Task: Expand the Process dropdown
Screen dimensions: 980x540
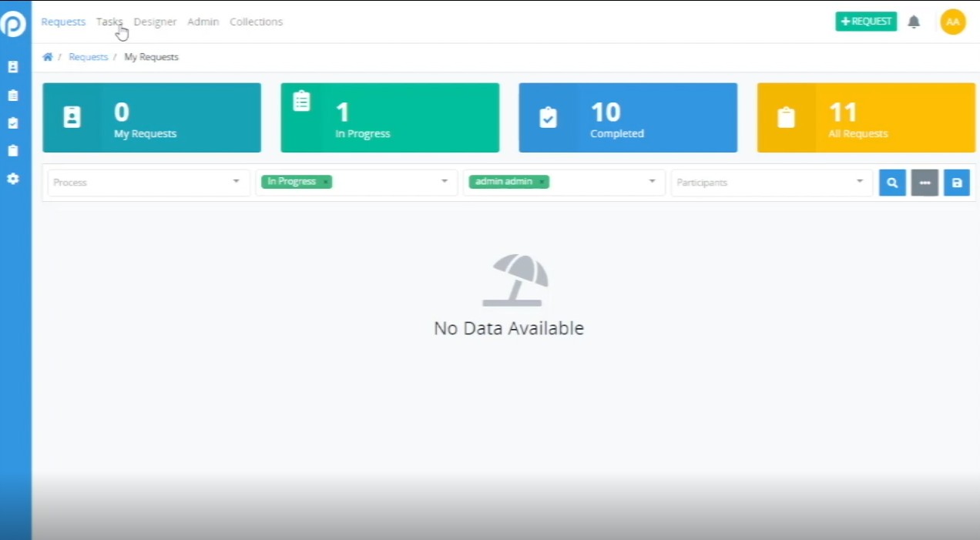Action: coord(236,182)
